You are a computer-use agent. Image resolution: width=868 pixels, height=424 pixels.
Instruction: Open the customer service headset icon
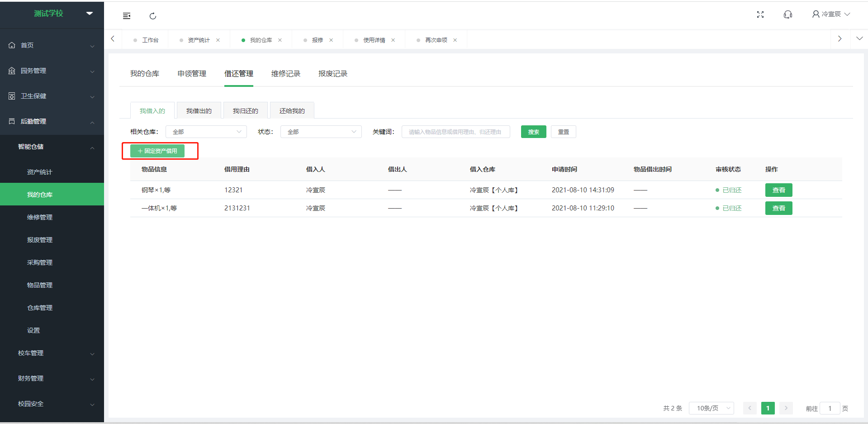[788, 14]
